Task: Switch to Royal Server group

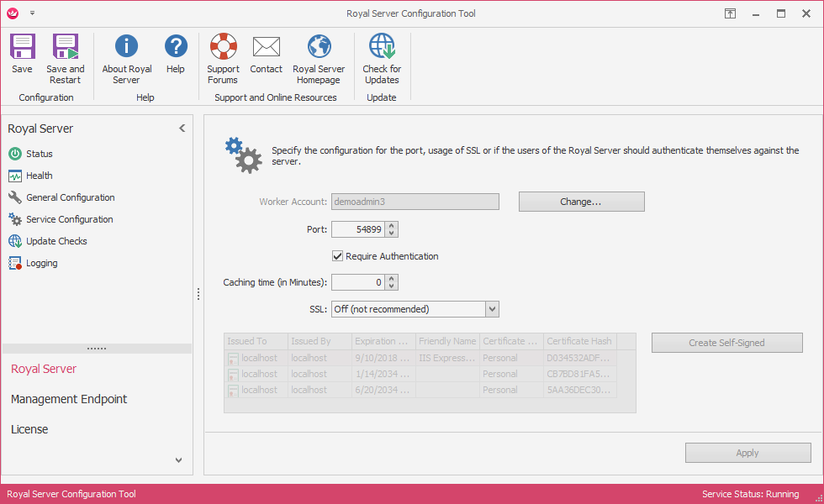Action: pyautogui.click(x=44, y=369)
